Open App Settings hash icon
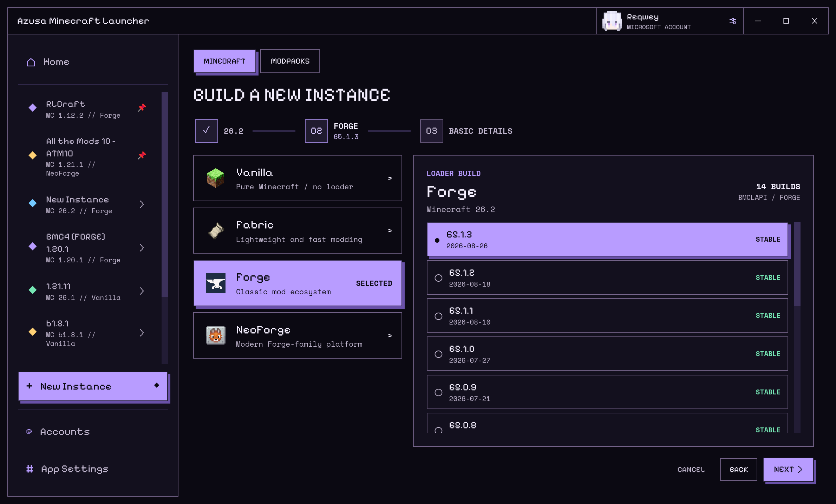Viewport: 836px width, 504px height. tap(30, 469)
